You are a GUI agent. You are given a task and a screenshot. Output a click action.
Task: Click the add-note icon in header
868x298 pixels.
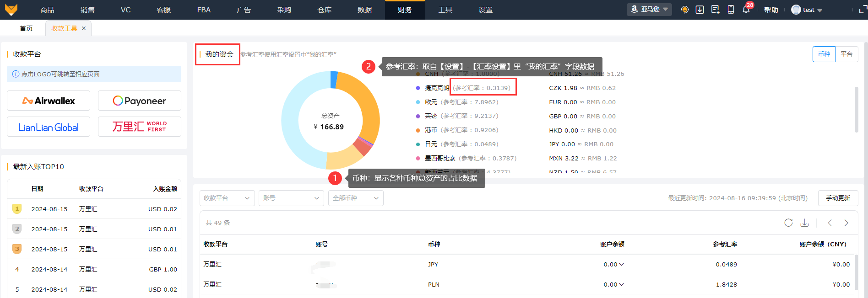pos(716,10)
